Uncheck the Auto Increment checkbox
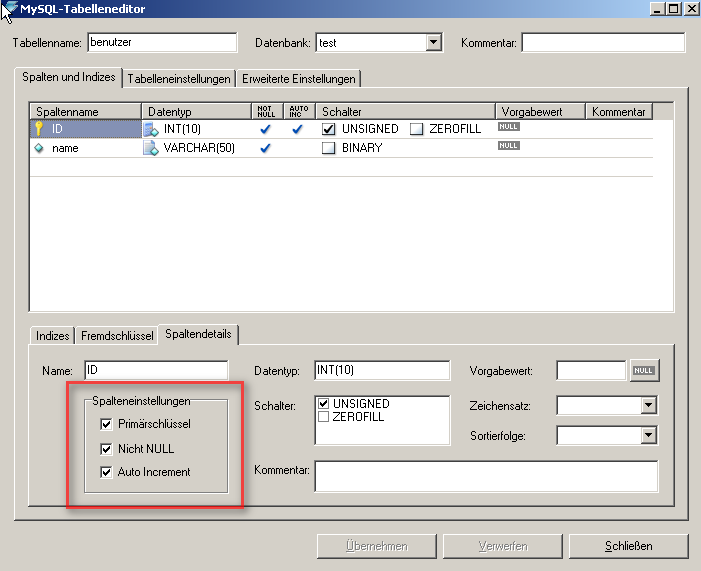Screen dimensions: 701x571 coord(106,472)
